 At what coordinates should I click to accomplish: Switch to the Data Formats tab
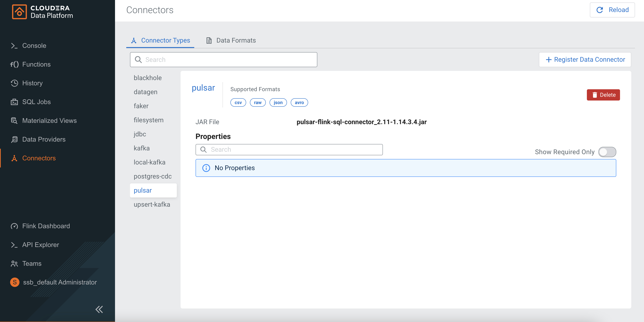(231, 40)
